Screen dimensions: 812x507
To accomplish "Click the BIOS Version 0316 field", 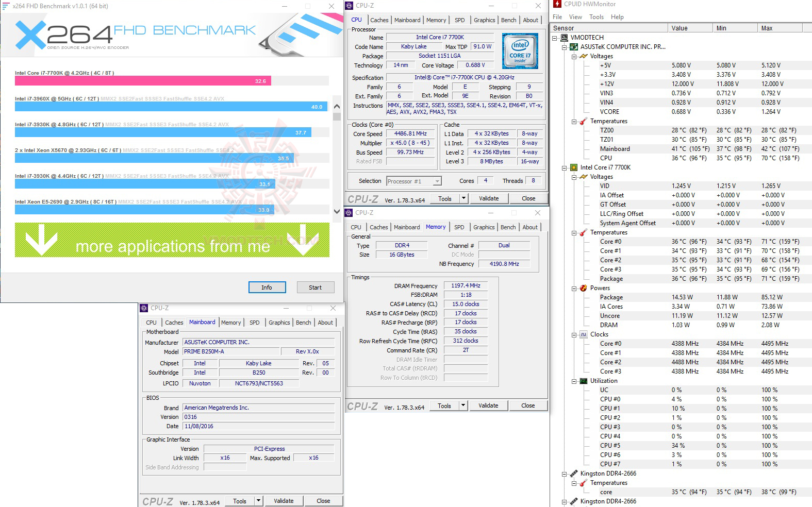I will pos(259,417).
